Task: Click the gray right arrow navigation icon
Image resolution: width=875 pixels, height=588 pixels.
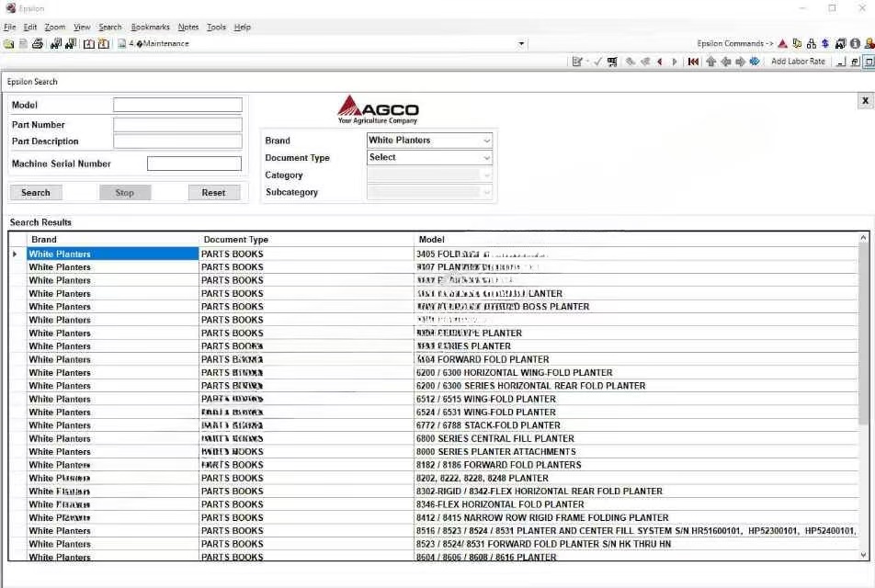Action: coord(740,62)
